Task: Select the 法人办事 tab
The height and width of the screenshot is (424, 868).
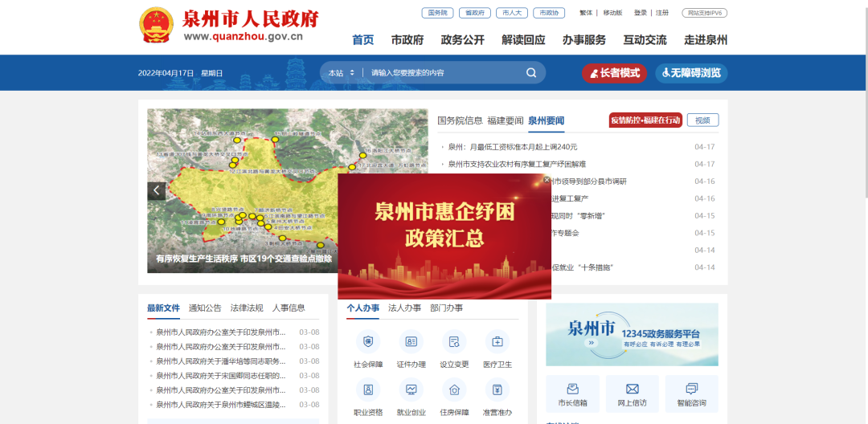Action: [x=404, y=308]
